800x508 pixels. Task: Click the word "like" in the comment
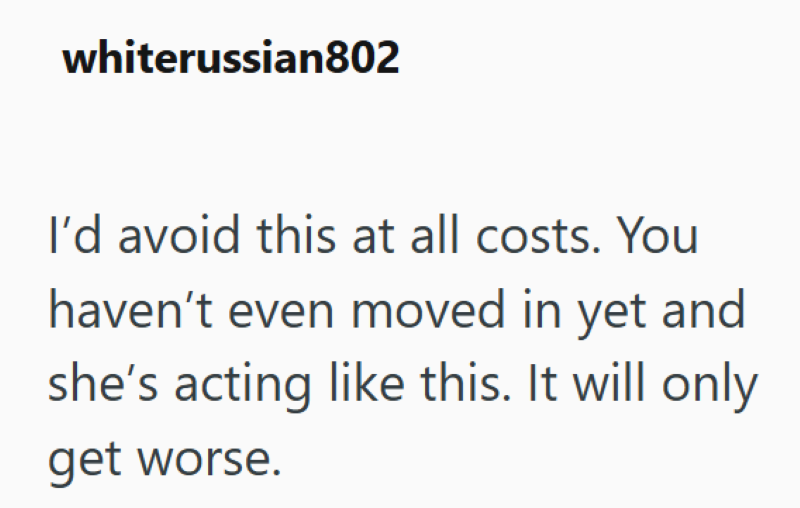coord(367,384)
